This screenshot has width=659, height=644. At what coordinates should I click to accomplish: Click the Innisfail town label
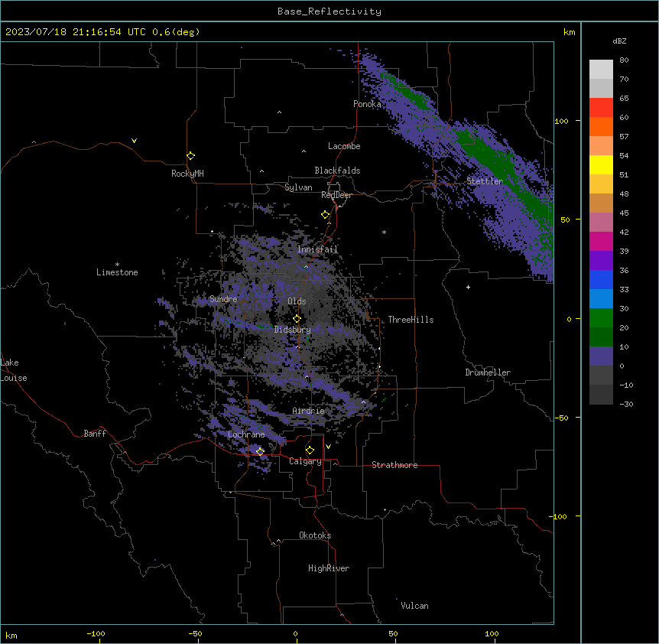coord(317,249)
